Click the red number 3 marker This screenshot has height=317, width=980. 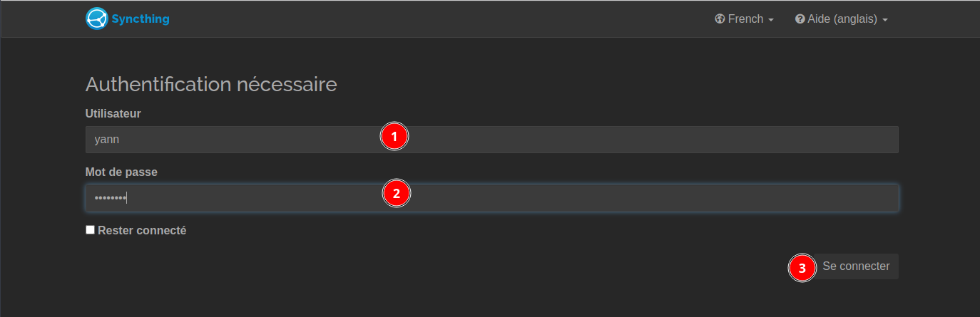coord(802,268)
